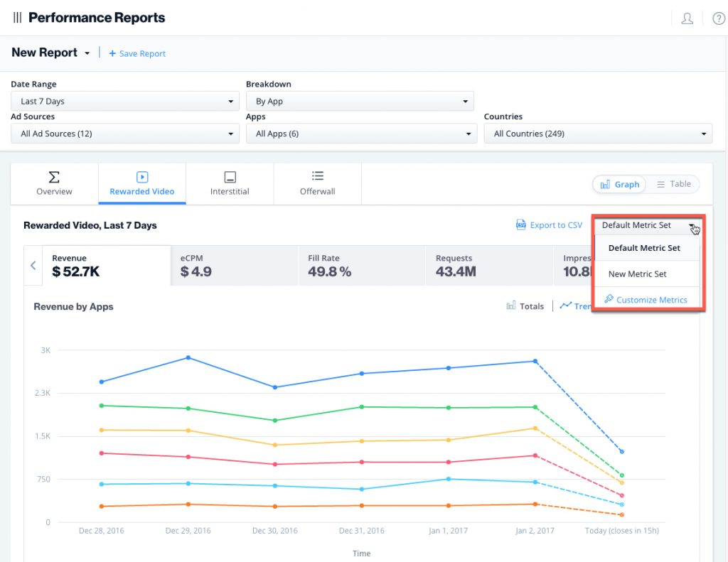Click the Export to CSV spreadsheet icon
Image resolution: width=728 pixels, height=562 pixels.
[521, 225]
